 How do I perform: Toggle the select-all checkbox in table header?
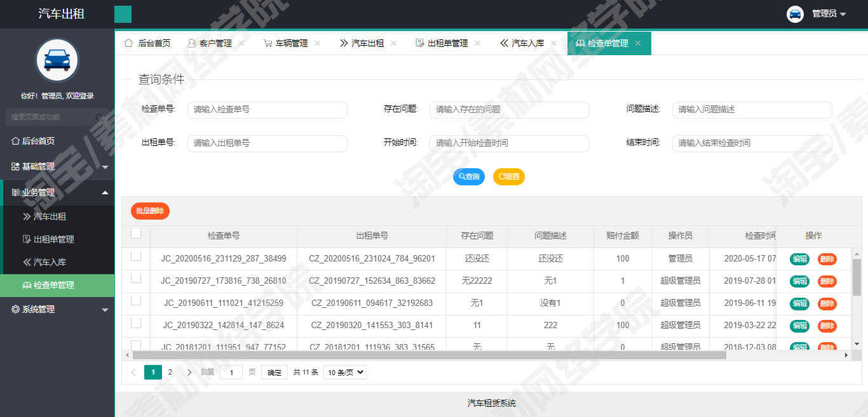tap(136, 234)
